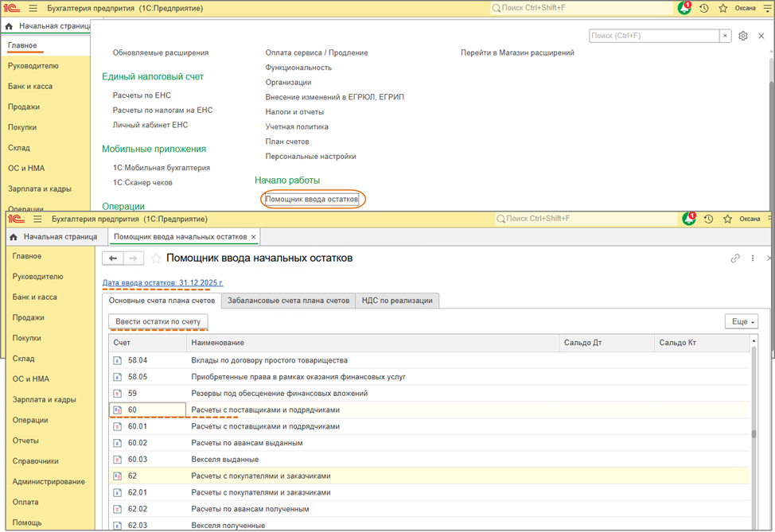This screenshot has height=532, width=775.
Task: Click the forward arrow next to the back button
Action: (134, 258)
